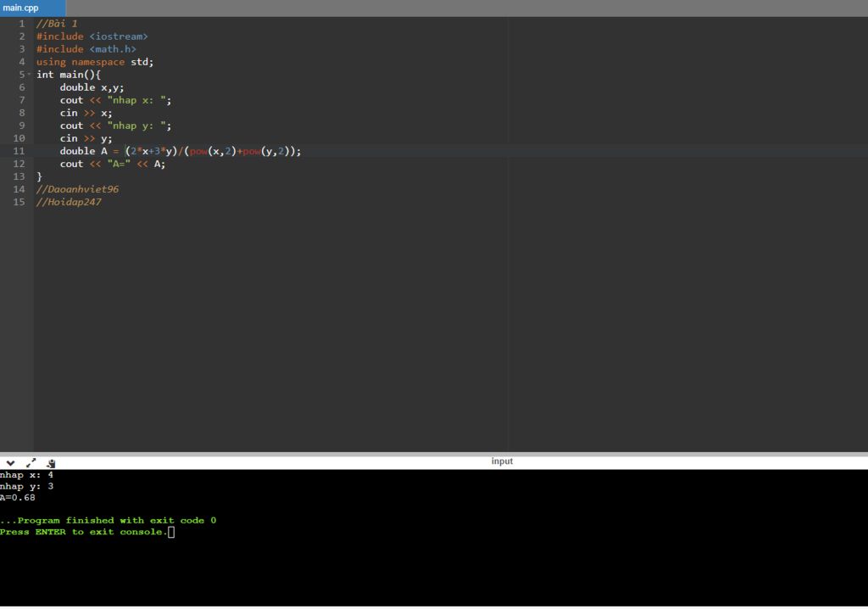Click the 'cin >> y;' line
The image size is (868, 609).
point(86,138)
